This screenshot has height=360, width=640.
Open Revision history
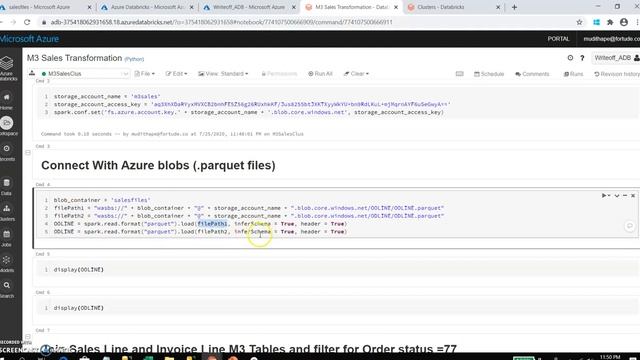pos(617,74)
